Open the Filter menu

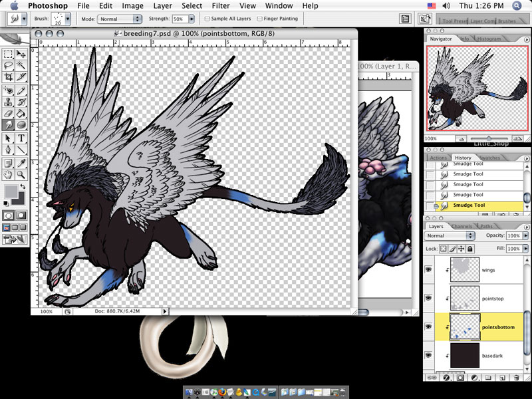221,6
